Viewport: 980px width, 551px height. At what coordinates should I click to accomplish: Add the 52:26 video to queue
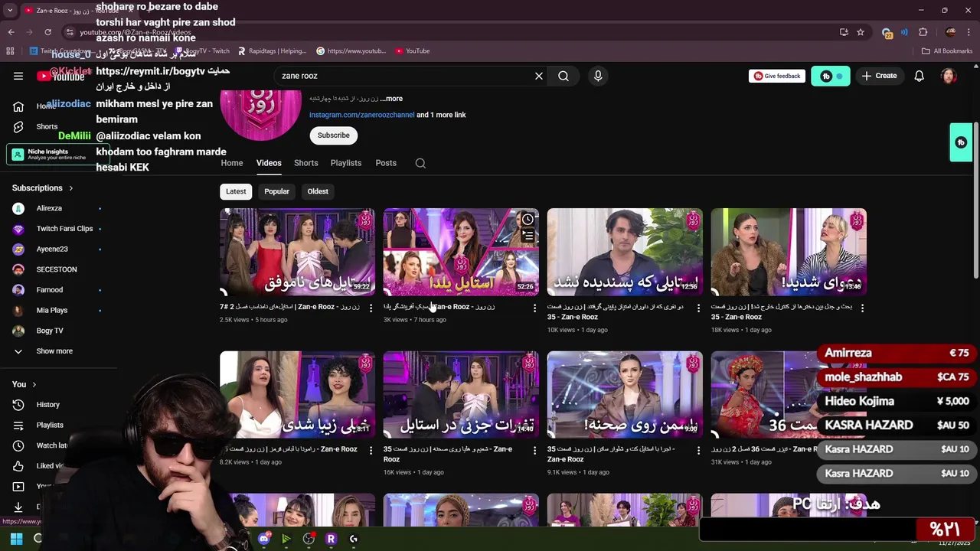[528, 236]
